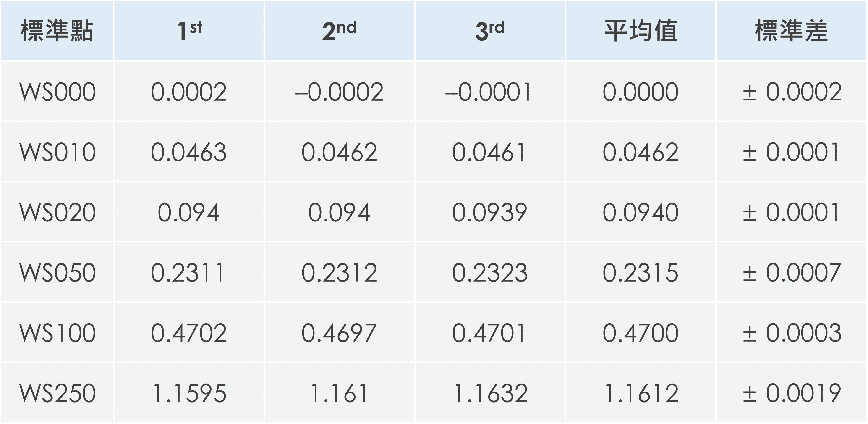Click the 標準點 column header

[57, 31]
